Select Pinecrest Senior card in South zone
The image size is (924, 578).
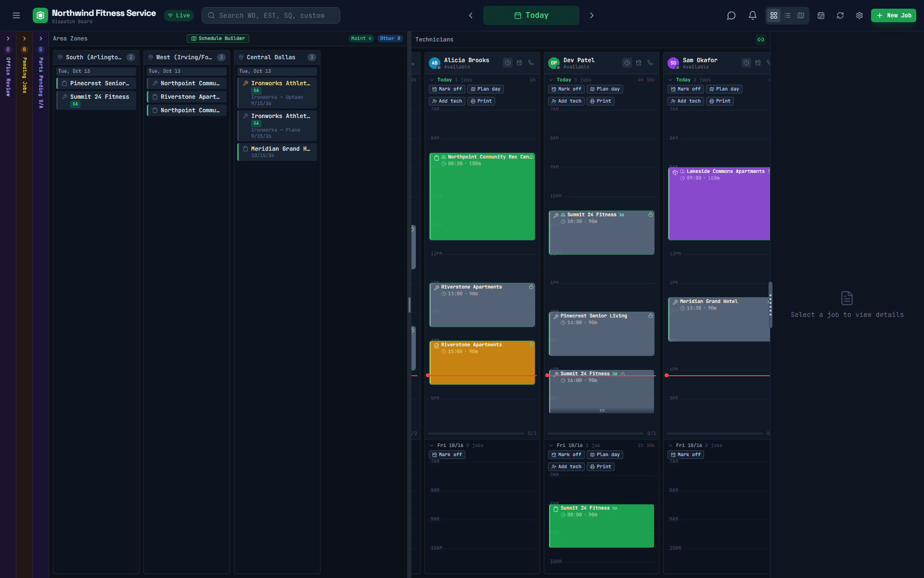click(x=96, y=83)
